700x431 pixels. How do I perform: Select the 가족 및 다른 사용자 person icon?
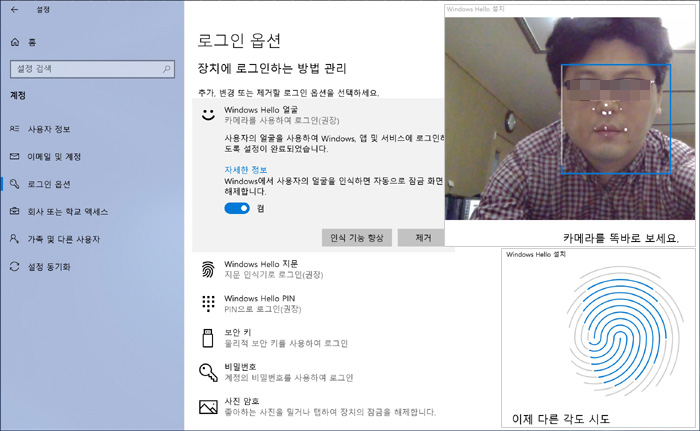click(14, 239)
